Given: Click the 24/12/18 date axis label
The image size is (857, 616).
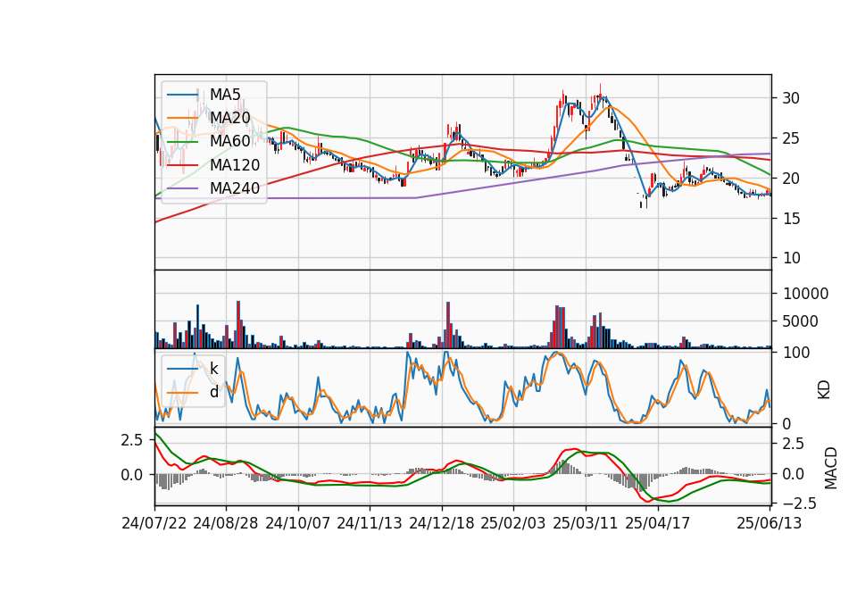Looking at the screenshot, I should [442, 523].
